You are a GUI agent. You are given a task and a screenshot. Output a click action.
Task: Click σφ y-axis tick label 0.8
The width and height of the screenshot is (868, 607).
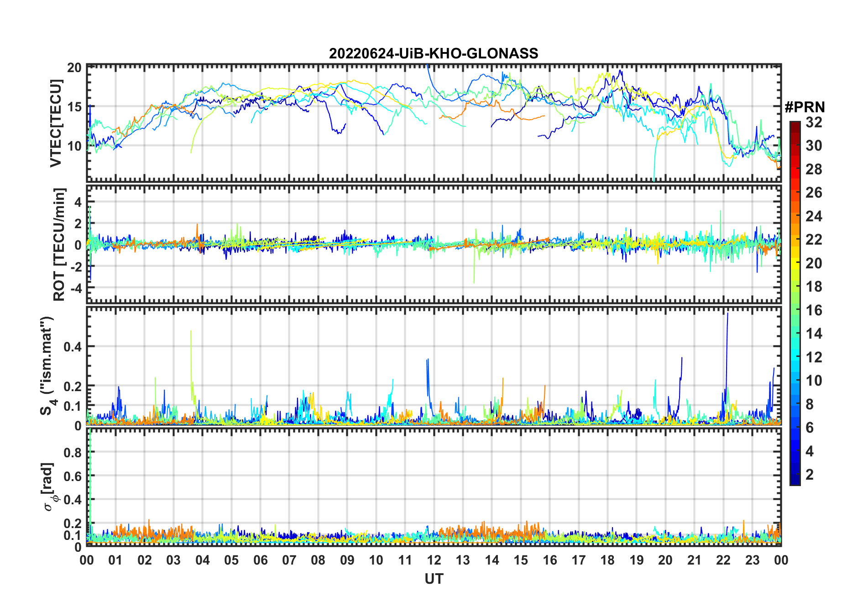pyautogui.click(x=73, y=453)
